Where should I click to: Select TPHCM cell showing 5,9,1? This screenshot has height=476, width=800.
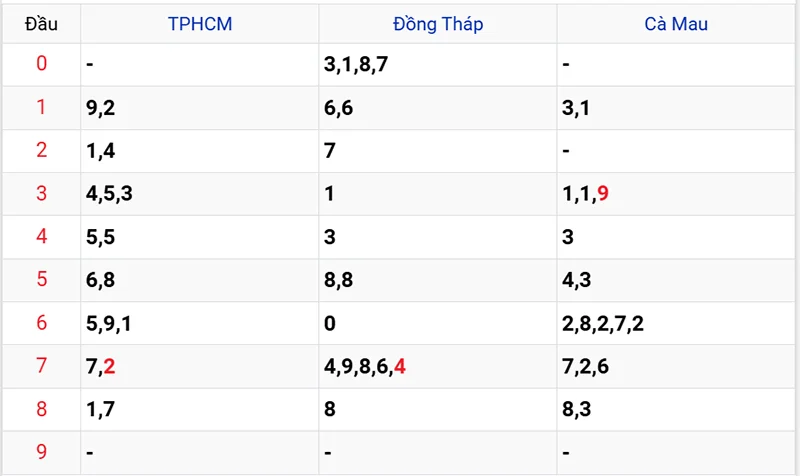(x=110, y=323)
